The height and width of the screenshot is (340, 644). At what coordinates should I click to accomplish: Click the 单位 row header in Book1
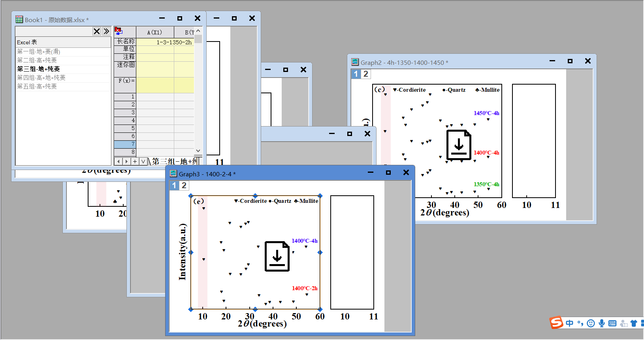(125, 49)
